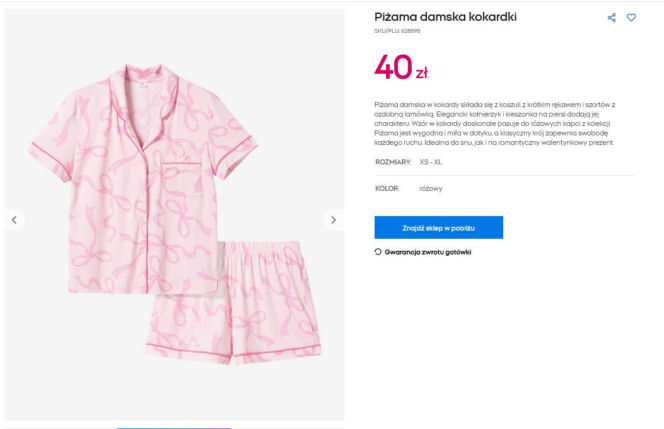The height and width of the screenshot is (429, 664).
Task: Click the SKU/PLU product number
Action: pos(397,32)
